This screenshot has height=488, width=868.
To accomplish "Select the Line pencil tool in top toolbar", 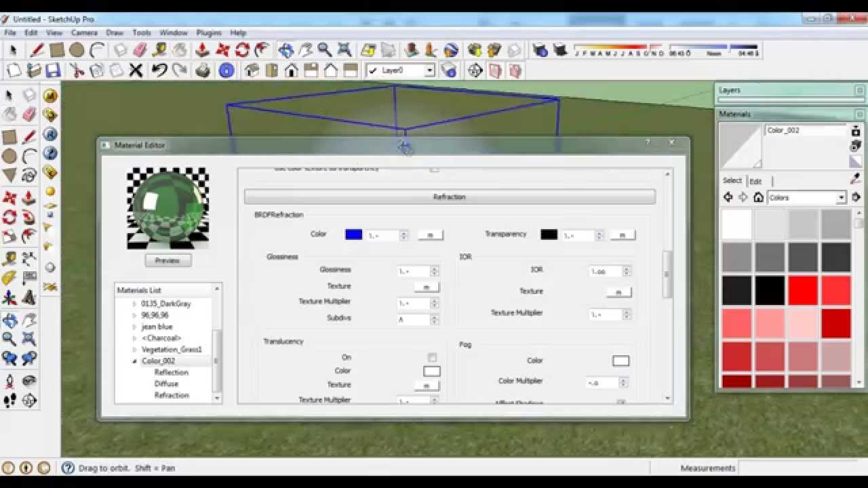I will click(x=37, y=50).
